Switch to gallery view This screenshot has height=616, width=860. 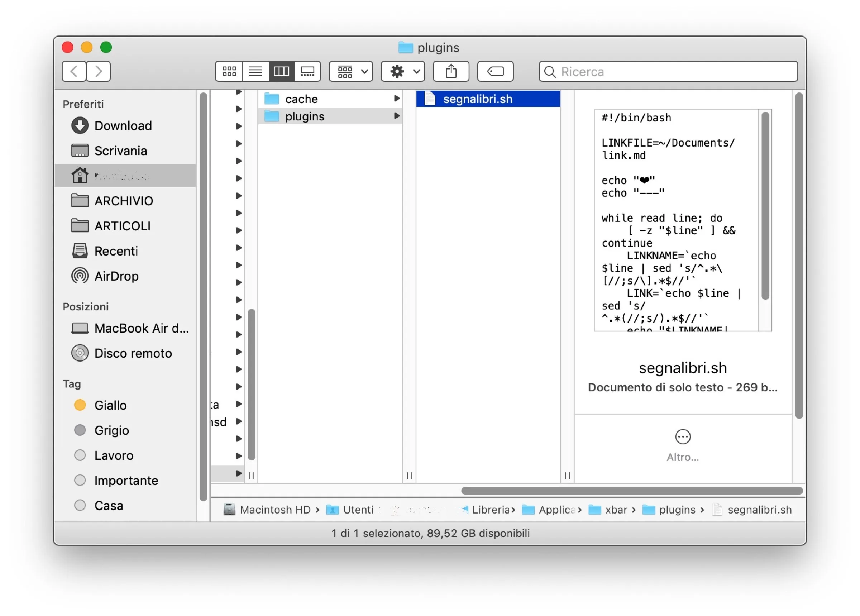coord(307,71)
